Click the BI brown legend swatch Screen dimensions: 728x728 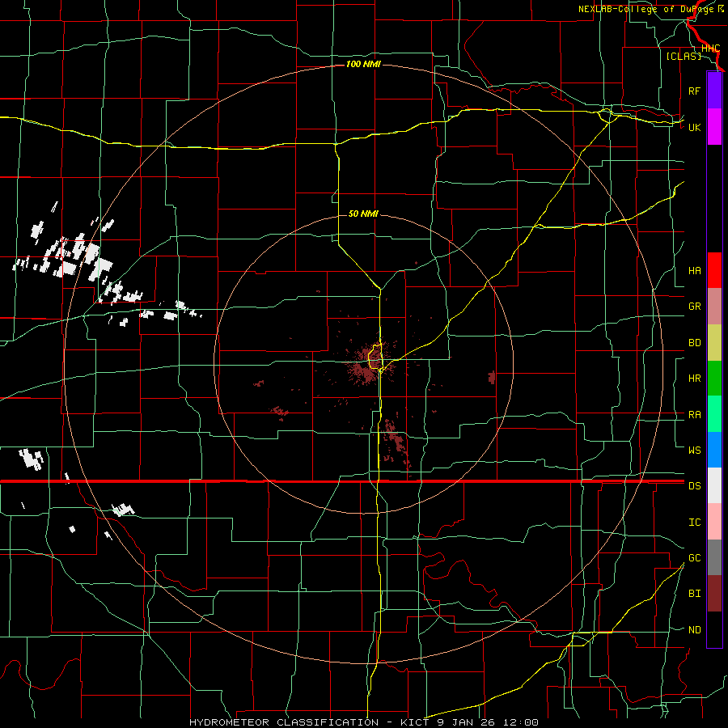tap(714, 594)
